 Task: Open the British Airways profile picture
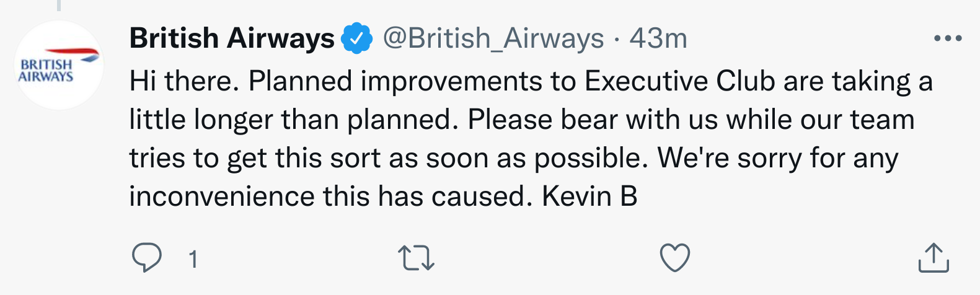(x=58, y=66)
